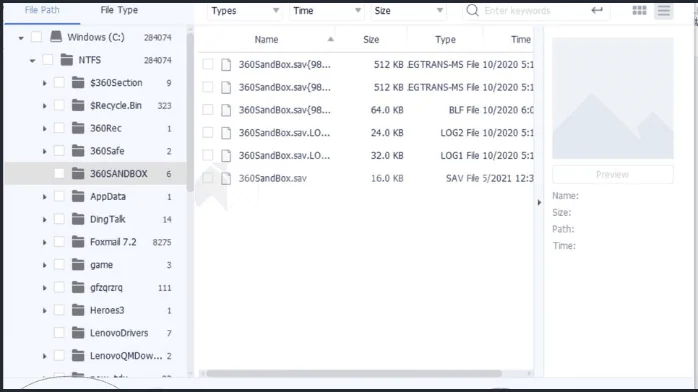The width and height of the screenshot is (698, 392).
Task: Click the 360SANDBOX folder icon
Action: 78,174
